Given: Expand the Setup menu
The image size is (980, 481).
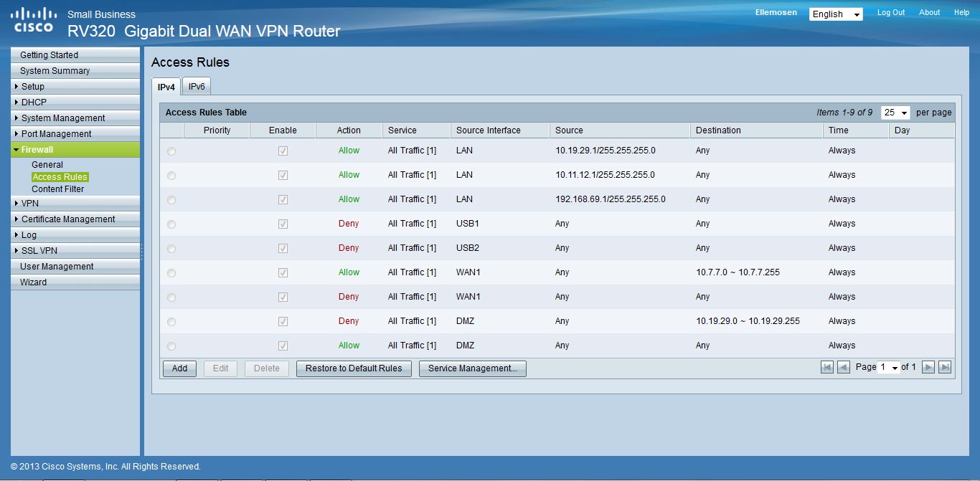Looking at the screenshot, I should (75, 86).
